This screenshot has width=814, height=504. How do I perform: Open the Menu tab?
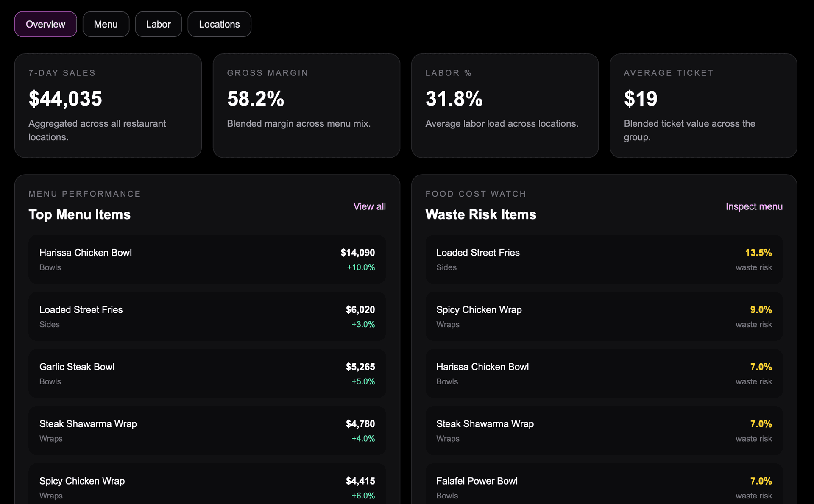(x=106, y=24)
